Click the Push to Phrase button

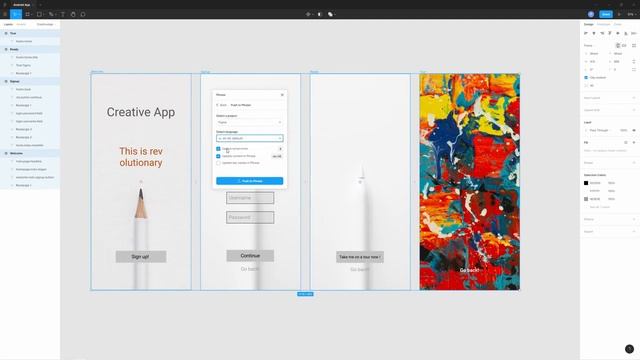tap(249, 181)
